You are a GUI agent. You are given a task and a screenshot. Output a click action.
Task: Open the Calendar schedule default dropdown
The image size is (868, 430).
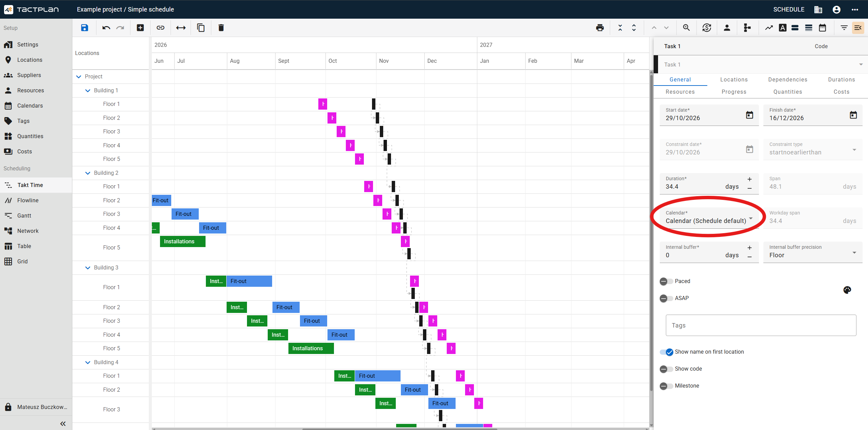tap(709, 218)
